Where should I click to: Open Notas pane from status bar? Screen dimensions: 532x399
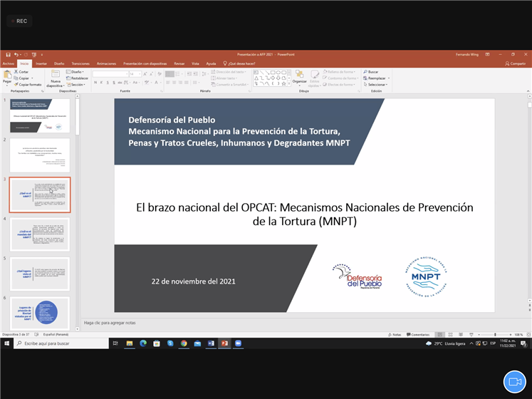(395, 334)
